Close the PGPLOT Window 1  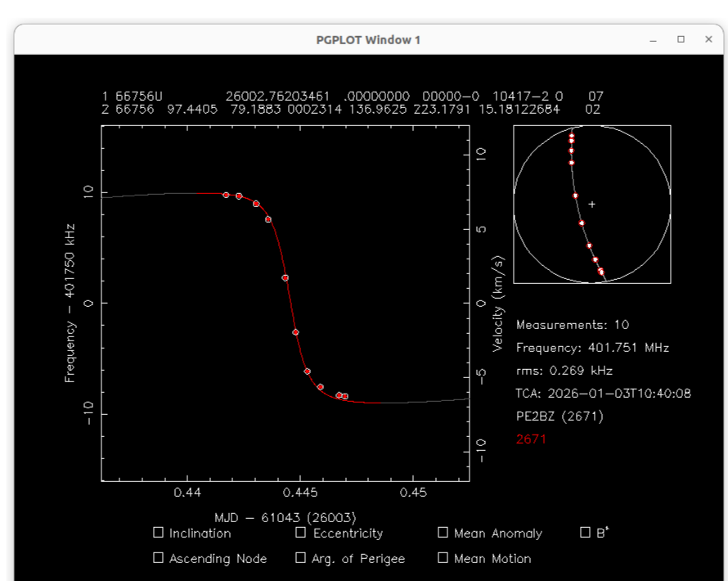(708, 39)
